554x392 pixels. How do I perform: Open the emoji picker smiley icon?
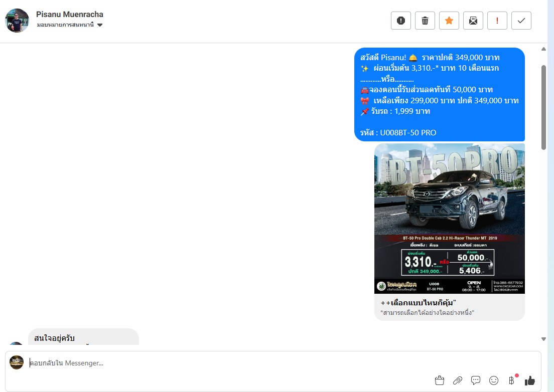click(494, 380)
